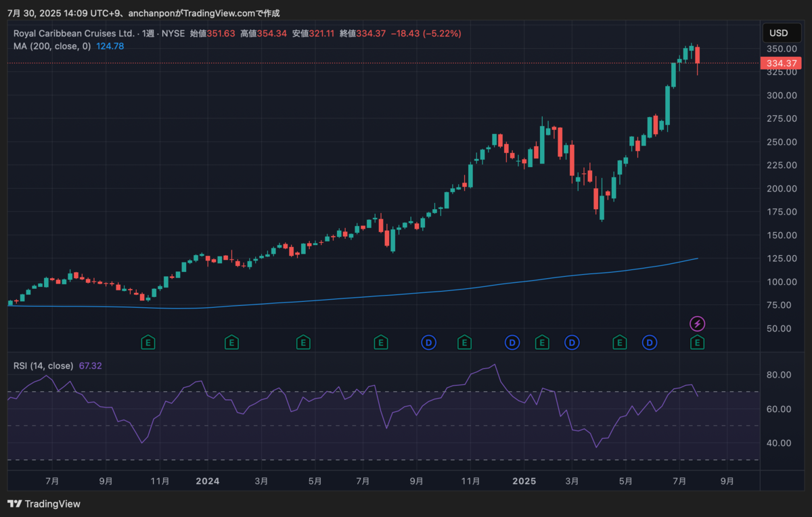Click the RSI (14, close) indicator label

[x=43, y=365]
